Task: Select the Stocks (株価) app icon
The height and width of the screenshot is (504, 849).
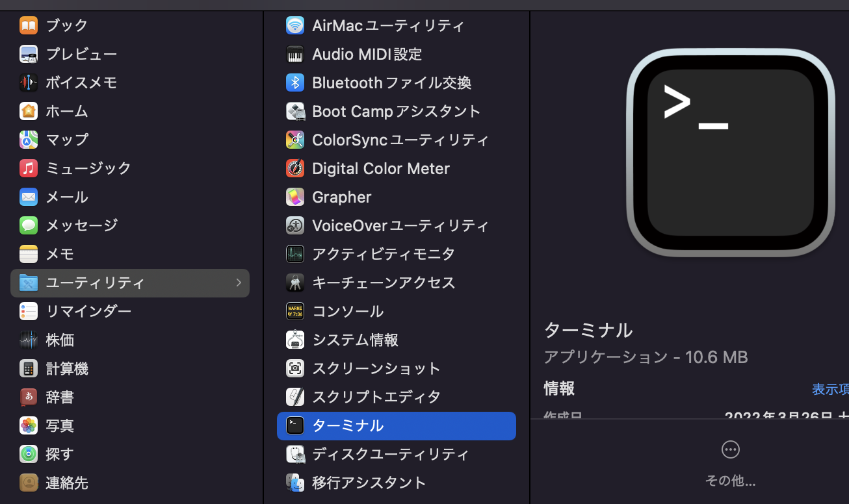Action: point(29,340)
